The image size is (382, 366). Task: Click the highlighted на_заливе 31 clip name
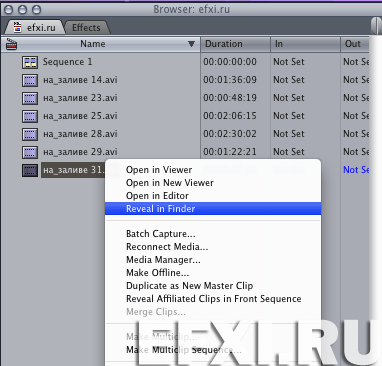click(x=73, y=170)
